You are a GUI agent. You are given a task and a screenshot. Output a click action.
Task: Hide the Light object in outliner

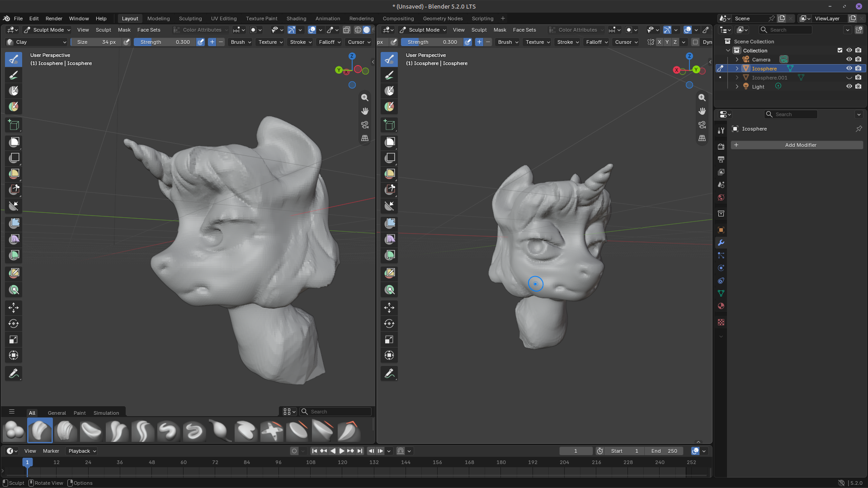coord(849,86)
